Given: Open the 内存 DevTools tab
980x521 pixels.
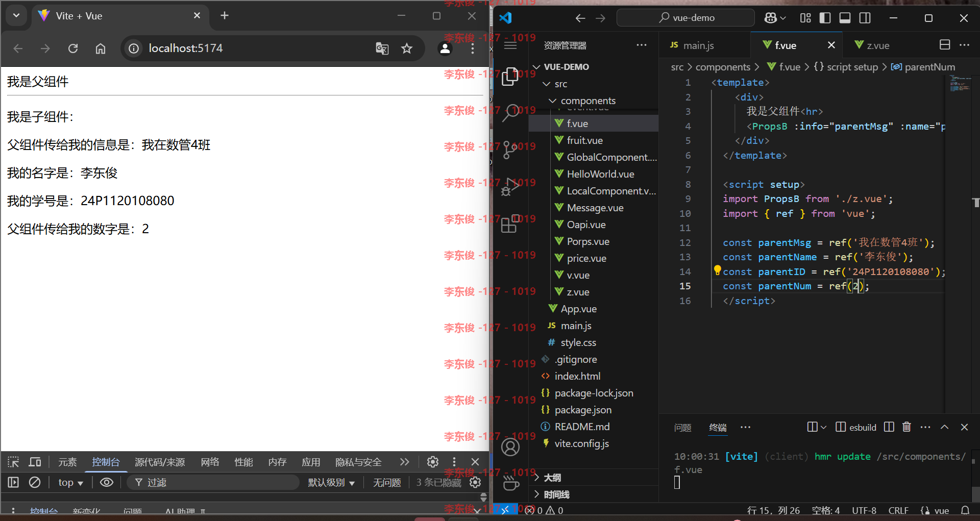Looking at the screenshot, I should [277, 462].
